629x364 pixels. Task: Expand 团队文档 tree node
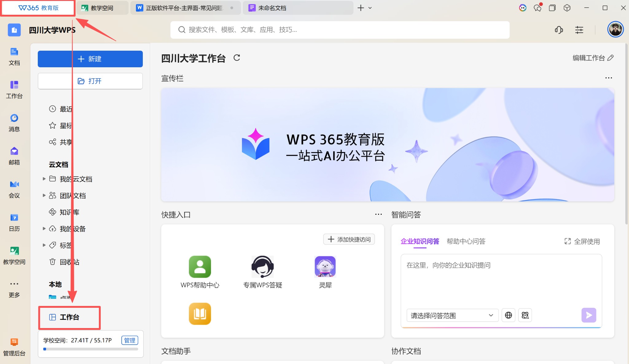pos(44,195)
